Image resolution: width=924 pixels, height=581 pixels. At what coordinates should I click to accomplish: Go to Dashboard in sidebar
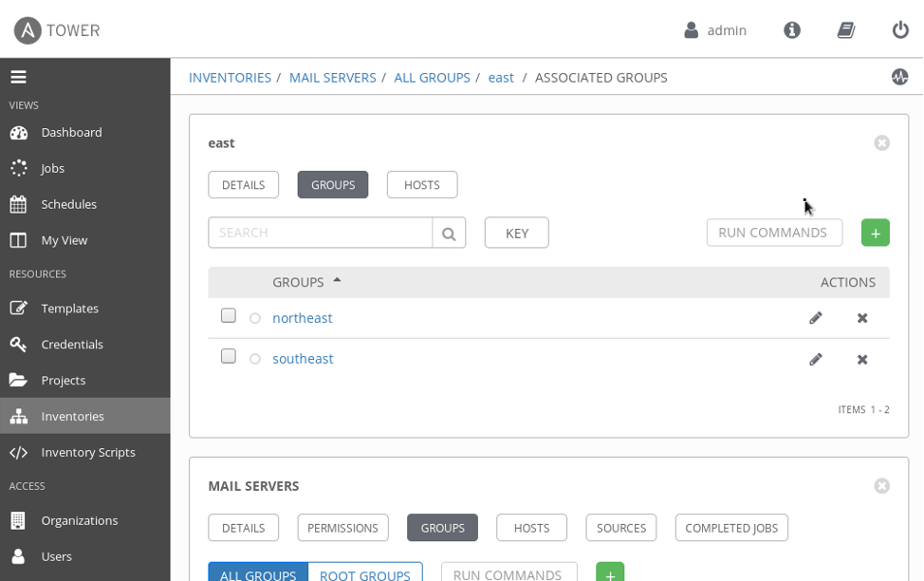click(84, 133)
